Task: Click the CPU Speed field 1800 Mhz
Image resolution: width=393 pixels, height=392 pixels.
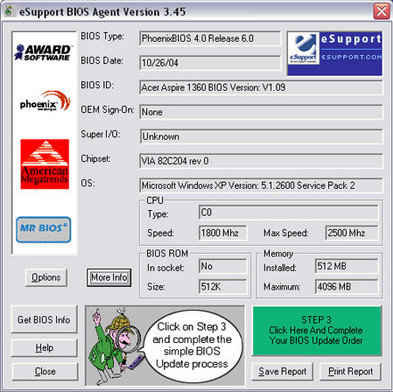Action: click(223, 233)
